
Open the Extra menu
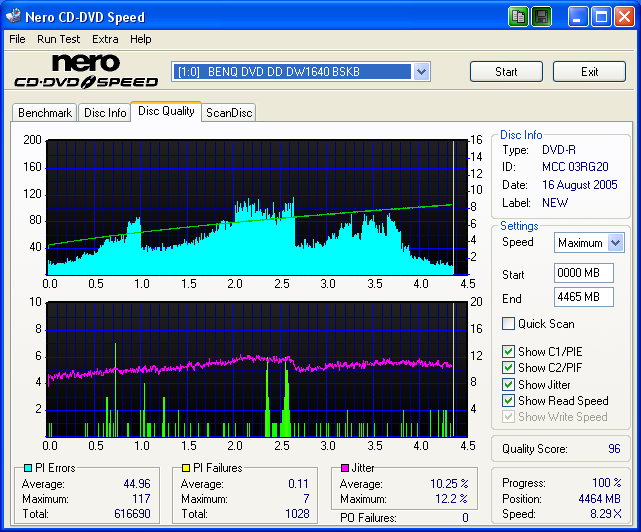[x=105, y=39]
